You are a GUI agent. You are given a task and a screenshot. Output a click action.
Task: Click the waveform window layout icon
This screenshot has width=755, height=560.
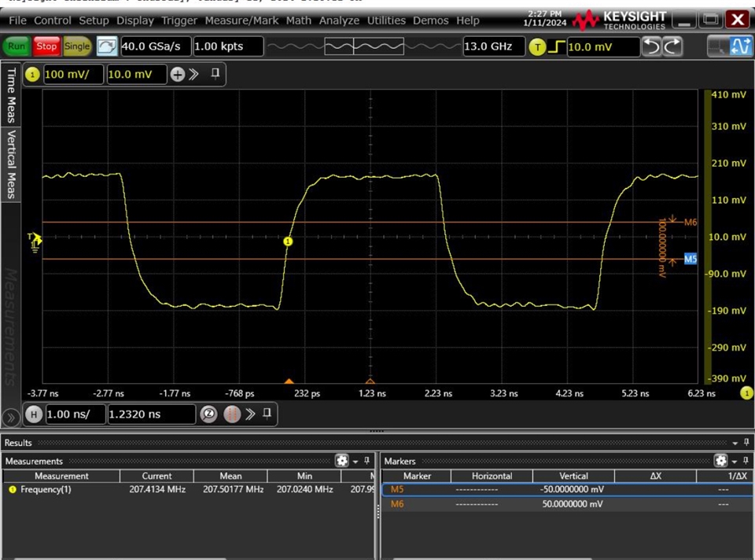[x=717, y=46]
